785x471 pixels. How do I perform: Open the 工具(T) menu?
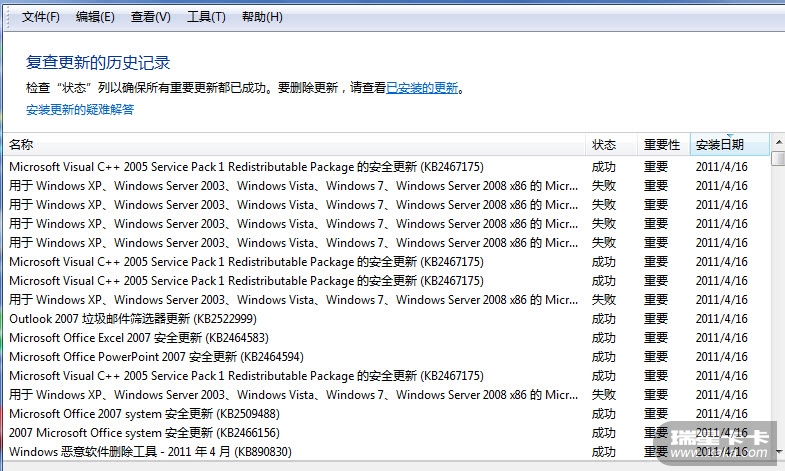click(x=206, y=17)
